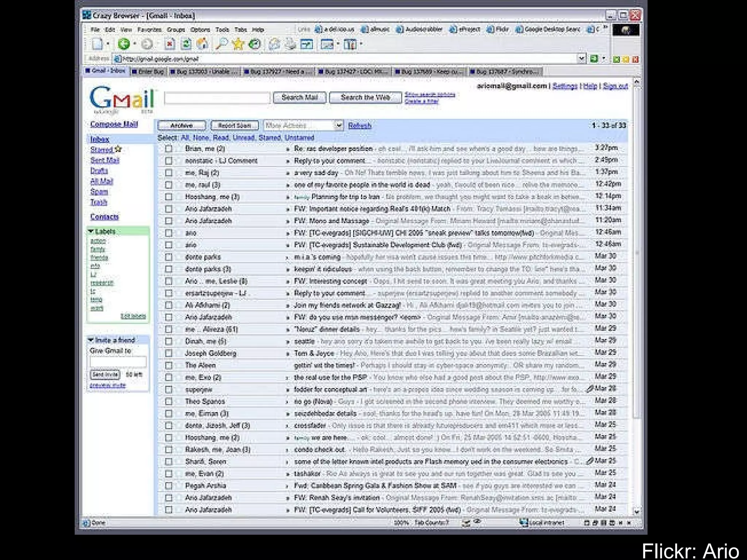Image resolution: width=747 pixels, height=560 pixels.
Task: Open the Favorites menu
Action: tap(149, 30)
